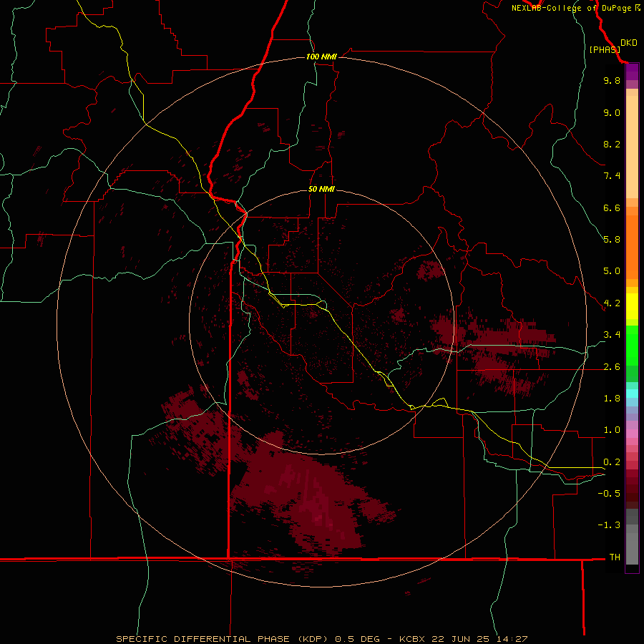Click the 5.0 scale value
The image size is (644, 644).
point(612,271)
